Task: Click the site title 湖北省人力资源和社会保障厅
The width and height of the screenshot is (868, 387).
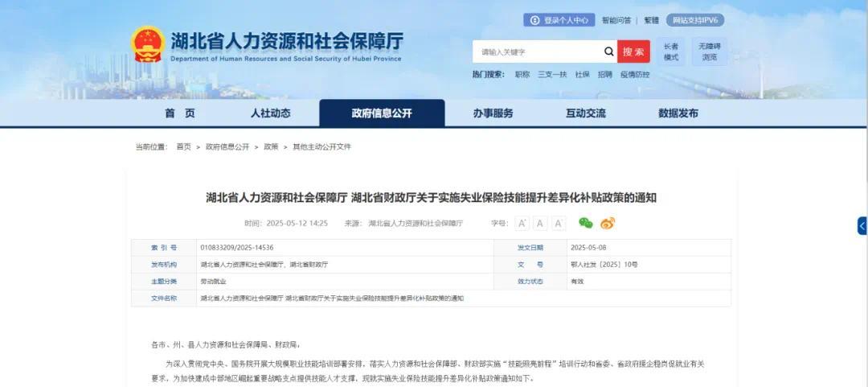Action: [x=287, y=40]
